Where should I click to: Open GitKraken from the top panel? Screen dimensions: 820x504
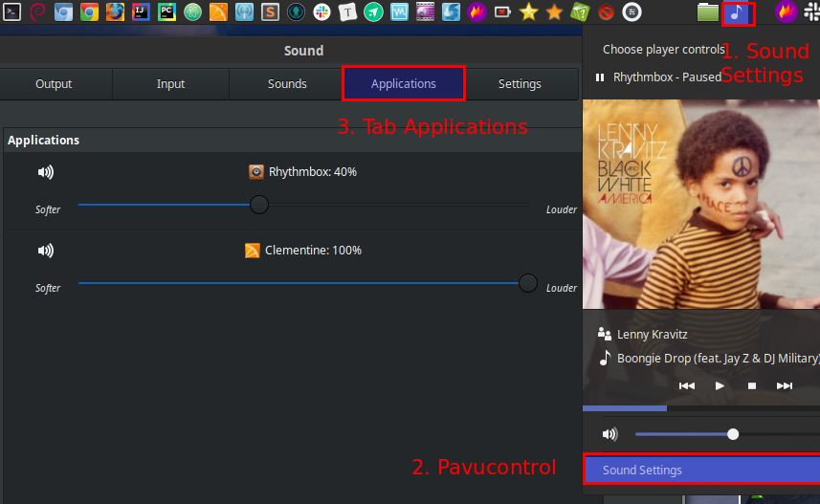(296, 11)
